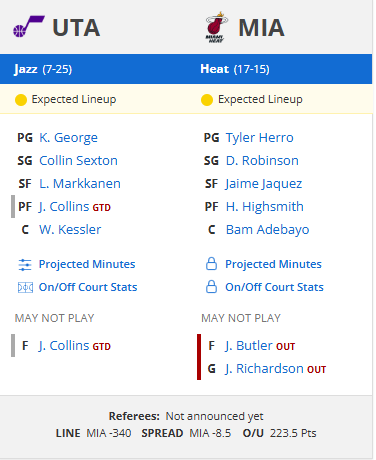Click the yellow Expected Lineup dot for Jazz
376x460 pixels.
21,100
